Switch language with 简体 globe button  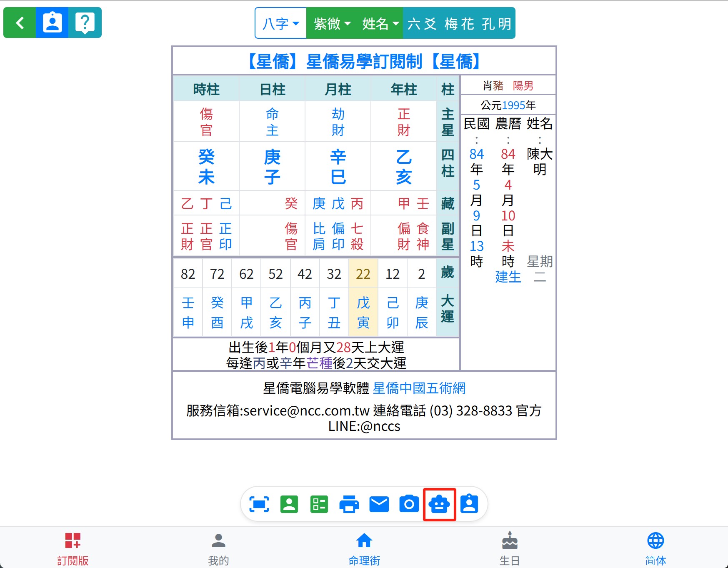655,548
